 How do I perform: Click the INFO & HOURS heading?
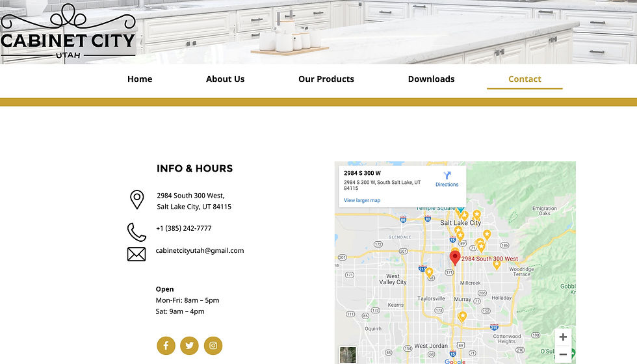[x=194, y=168]
